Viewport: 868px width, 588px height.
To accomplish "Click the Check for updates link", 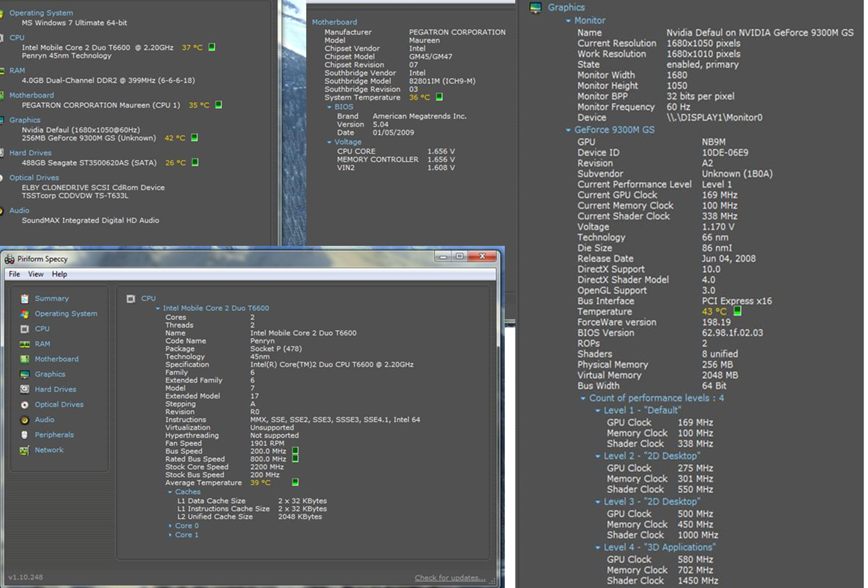I will 450,578.
